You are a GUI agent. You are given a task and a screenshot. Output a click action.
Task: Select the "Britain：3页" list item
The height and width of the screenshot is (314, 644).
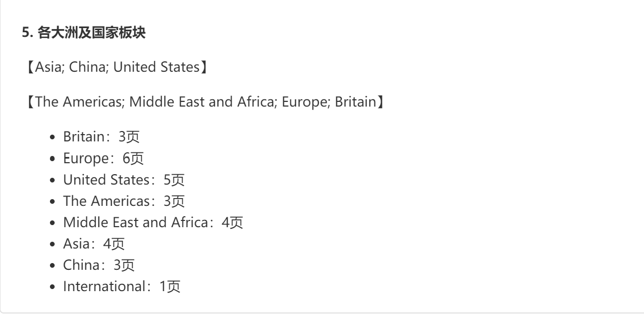(x=101, y=137)
